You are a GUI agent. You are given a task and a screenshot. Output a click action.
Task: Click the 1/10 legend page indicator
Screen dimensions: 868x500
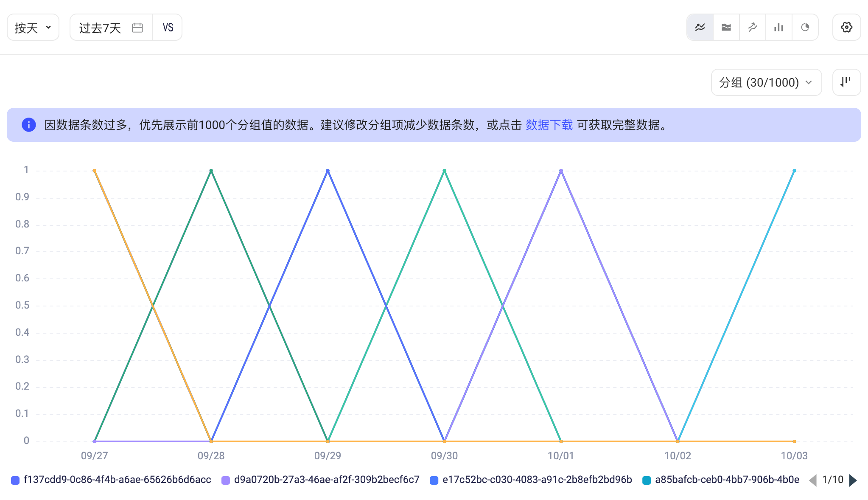click(x=833, y=480)
